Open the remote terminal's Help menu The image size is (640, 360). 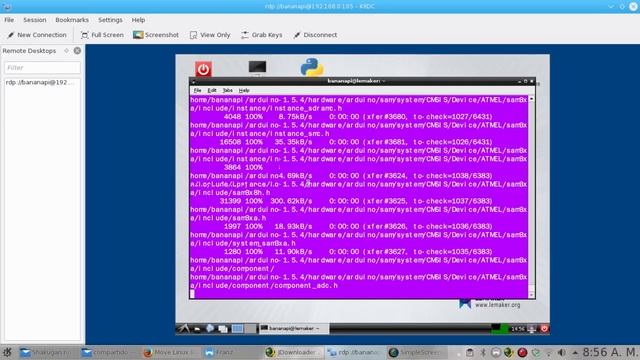click(244, 90)
